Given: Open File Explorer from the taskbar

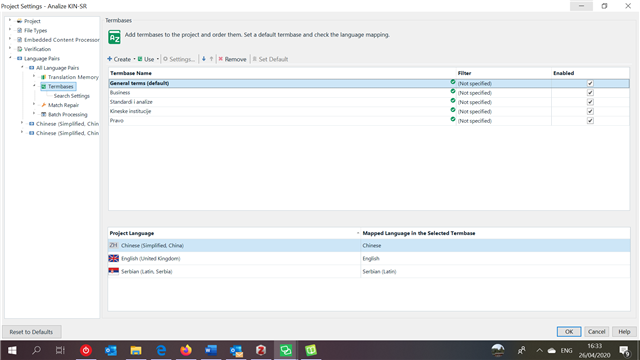Looking at the screenshot, I should [x=136, y=350].
